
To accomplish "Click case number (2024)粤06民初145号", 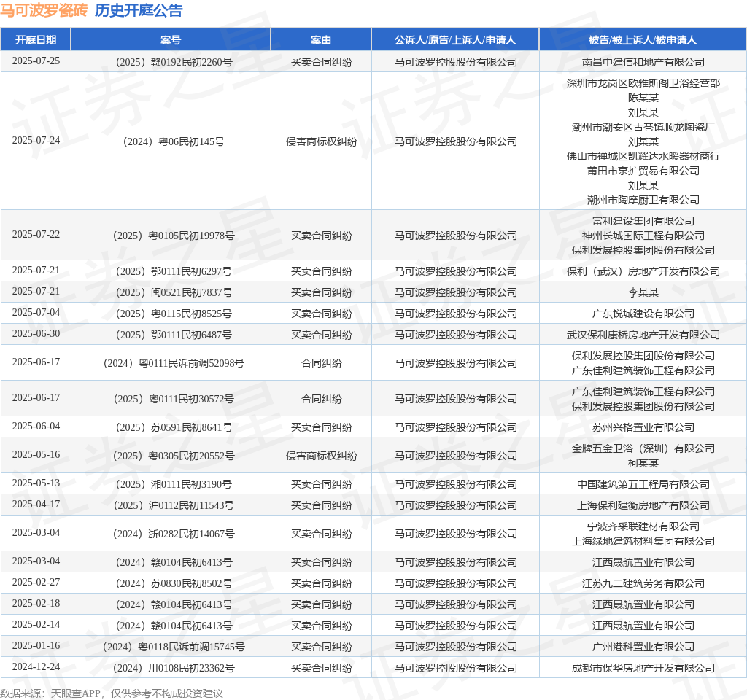I will (x=174, y=141).
